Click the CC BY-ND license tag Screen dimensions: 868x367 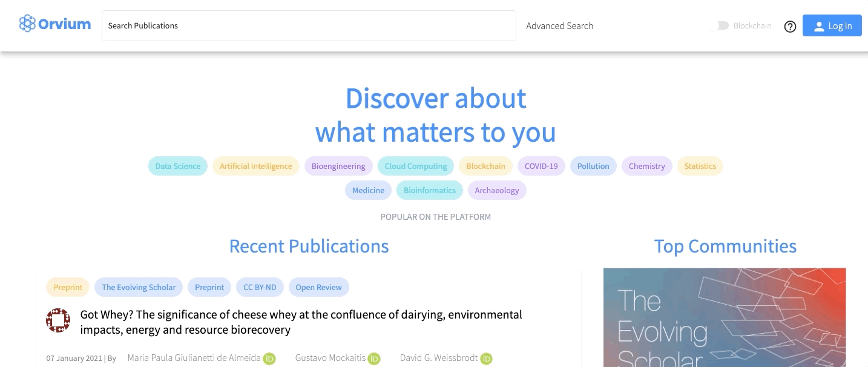260,287
